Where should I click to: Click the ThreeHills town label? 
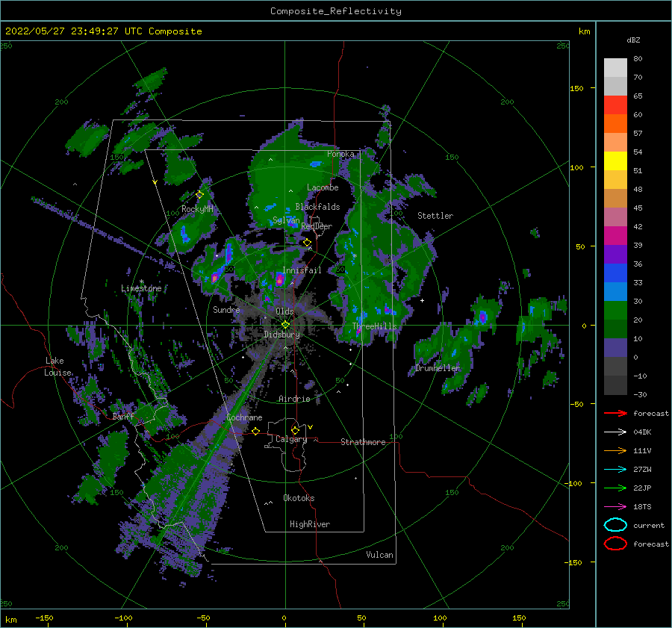[375, 326]
